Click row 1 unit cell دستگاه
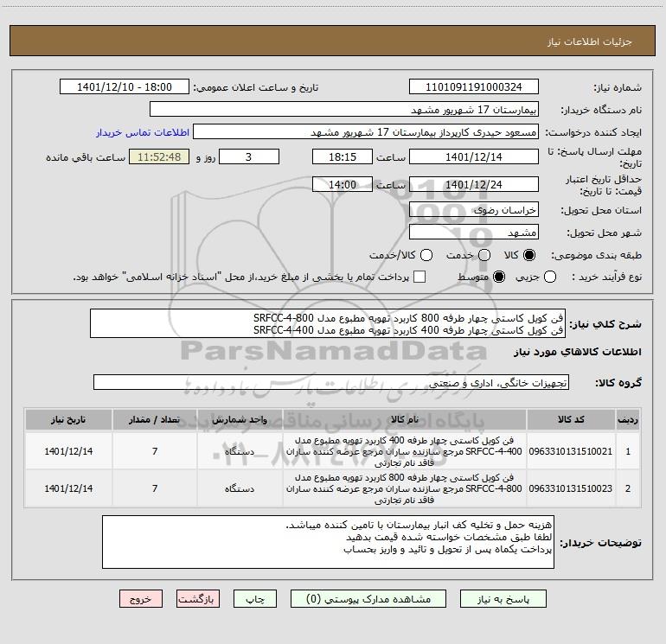This screenshot has width=666, height=644. pos(240,451)
